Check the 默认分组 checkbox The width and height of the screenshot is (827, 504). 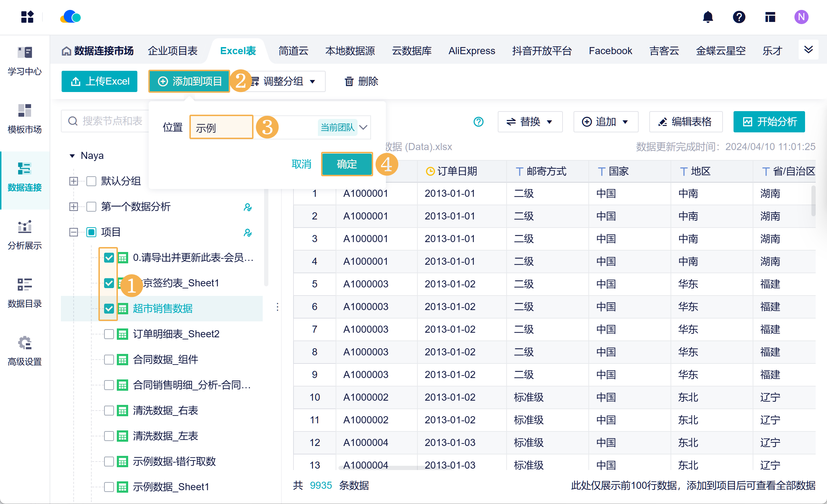pyautogui.click(x=91, y=181)
